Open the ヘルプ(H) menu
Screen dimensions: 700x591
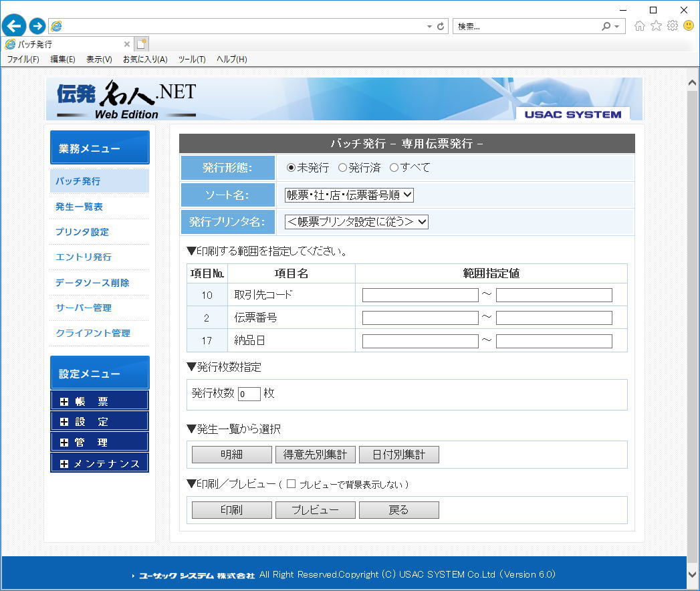pyautogui.click(x=232, y=60)
